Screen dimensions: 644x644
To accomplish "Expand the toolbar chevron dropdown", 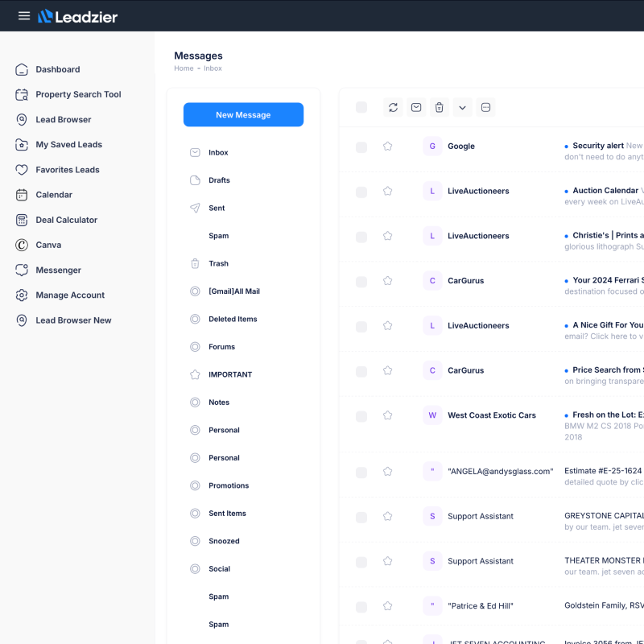I will 462,107.
